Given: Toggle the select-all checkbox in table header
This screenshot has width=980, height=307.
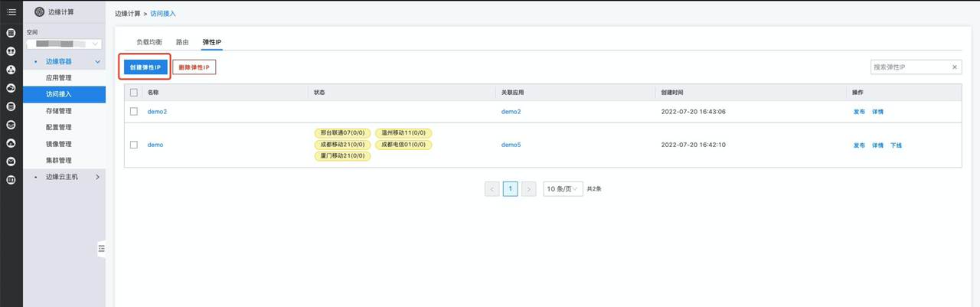Looking at the screenshot, I should coord(134,93).
